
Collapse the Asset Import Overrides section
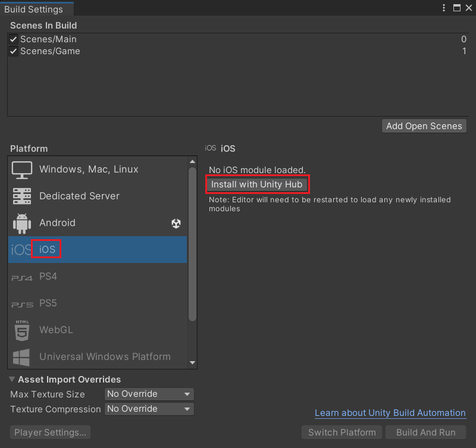[12, 379]
